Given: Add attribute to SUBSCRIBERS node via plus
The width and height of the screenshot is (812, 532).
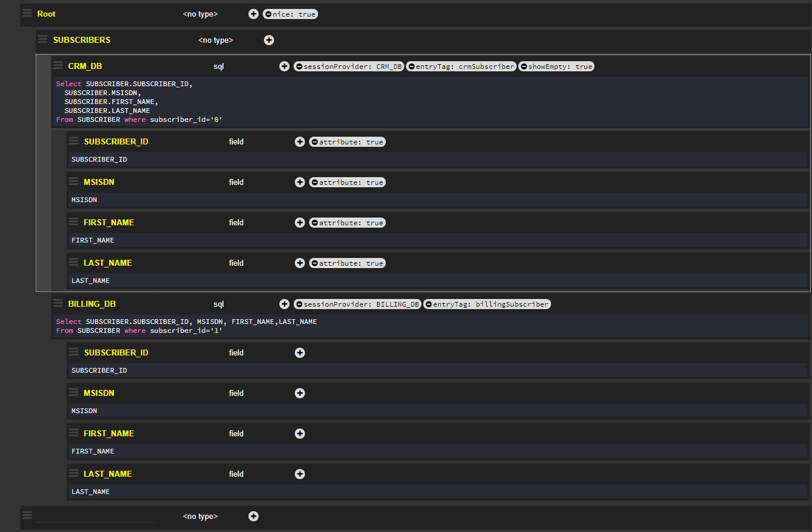Looking at the screenshot, I should (x=269, y=40).
